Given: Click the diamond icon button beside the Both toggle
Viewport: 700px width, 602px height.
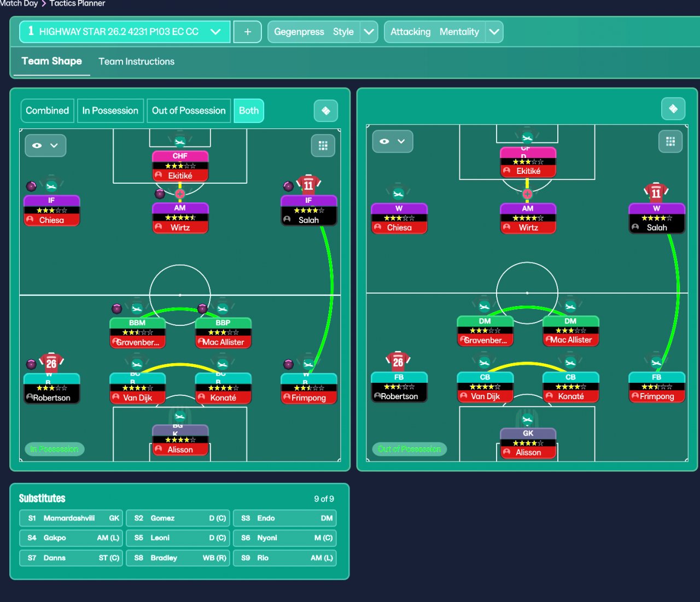Looking at the screenshot, I should click(x=326, y=111).
